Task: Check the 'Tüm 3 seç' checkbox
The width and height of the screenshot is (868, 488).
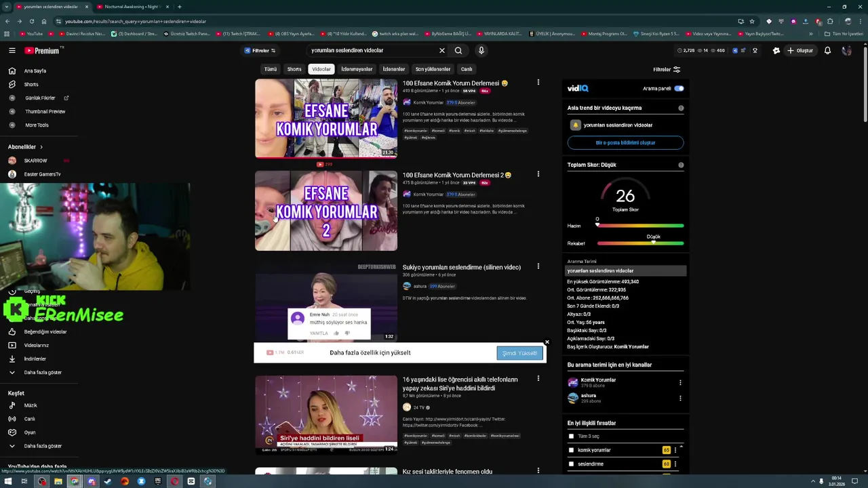Action: (x=571, y=436)
